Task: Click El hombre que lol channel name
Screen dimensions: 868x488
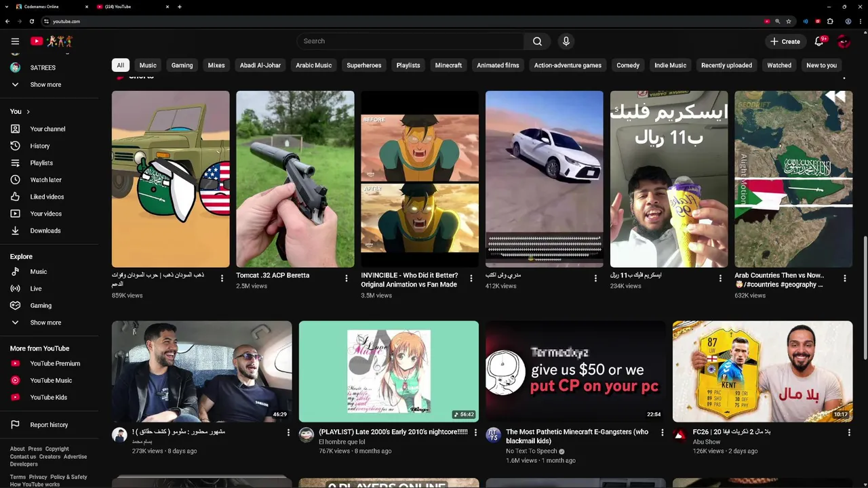Action: (x=342, y=442)
